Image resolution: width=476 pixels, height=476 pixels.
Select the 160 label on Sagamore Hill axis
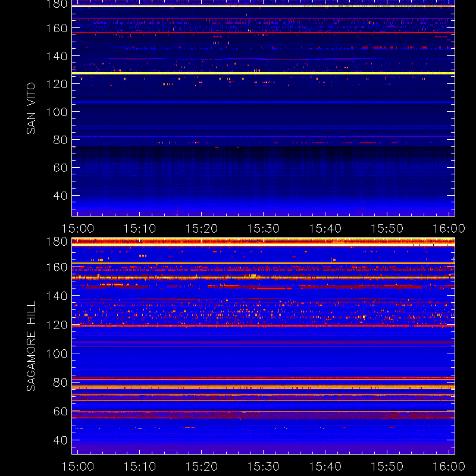point(57,267)
